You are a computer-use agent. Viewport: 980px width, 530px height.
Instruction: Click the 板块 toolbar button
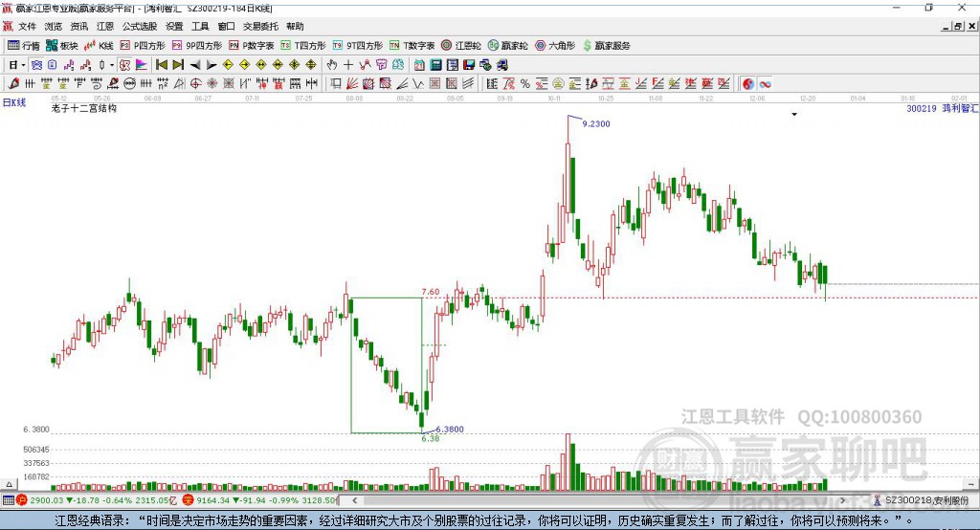(62, 46)
